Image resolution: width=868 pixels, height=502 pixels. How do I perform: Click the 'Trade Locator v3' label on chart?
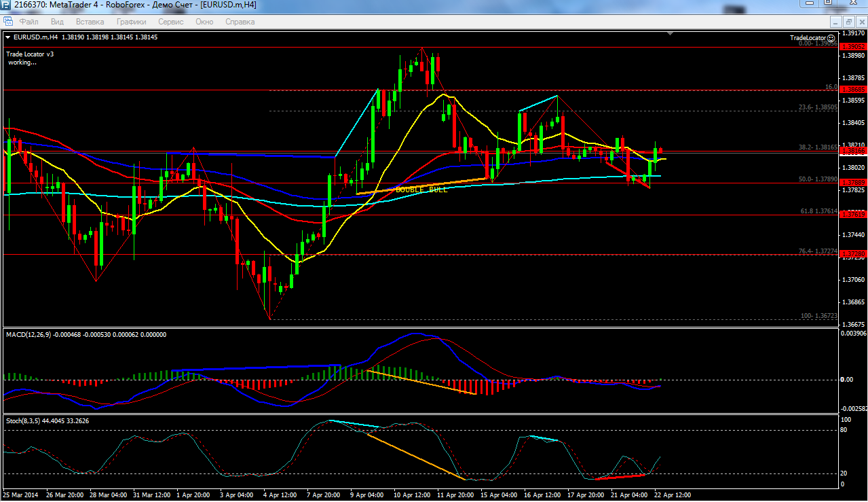click(x=30, y=54)
